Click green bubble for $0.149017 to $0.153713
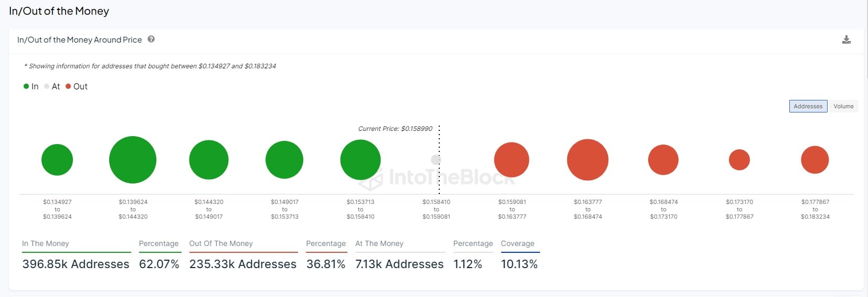Image resolution: width=868 pixels, height=297 pixels. coord(284,160)
